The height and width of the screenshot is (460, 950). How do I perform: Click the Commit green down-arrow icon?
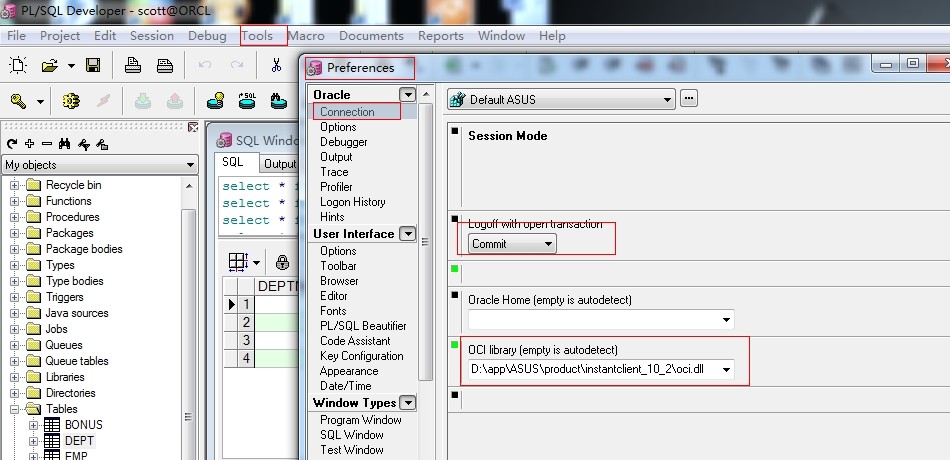pyautogui.click(x=143, y=101)
